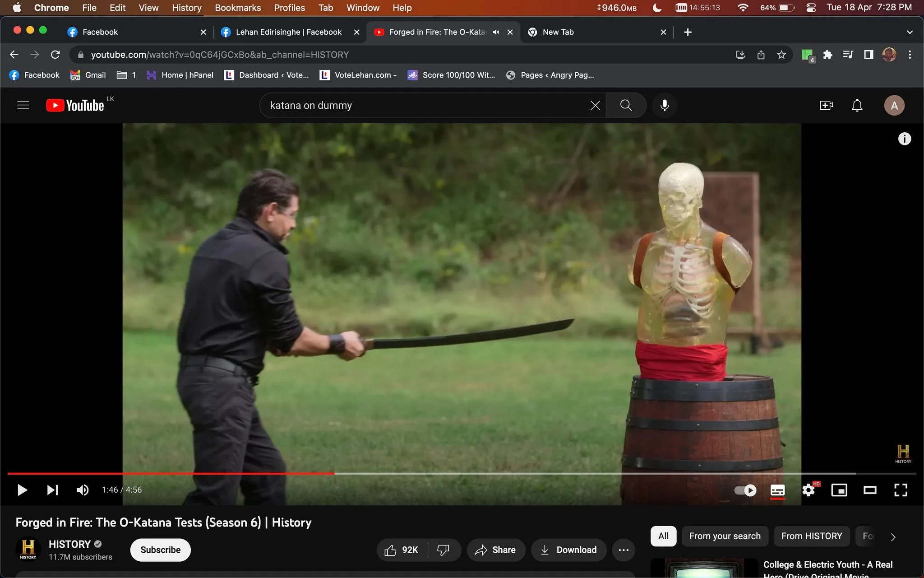Mute the Forged in Fire tab audio
Viewport: 924px width, 578px height.
coord(496,32)
